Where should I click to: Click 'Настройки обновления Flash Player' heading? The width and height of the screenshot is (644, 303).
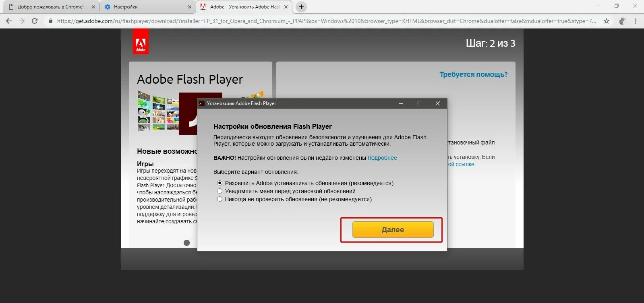point(273,126)
